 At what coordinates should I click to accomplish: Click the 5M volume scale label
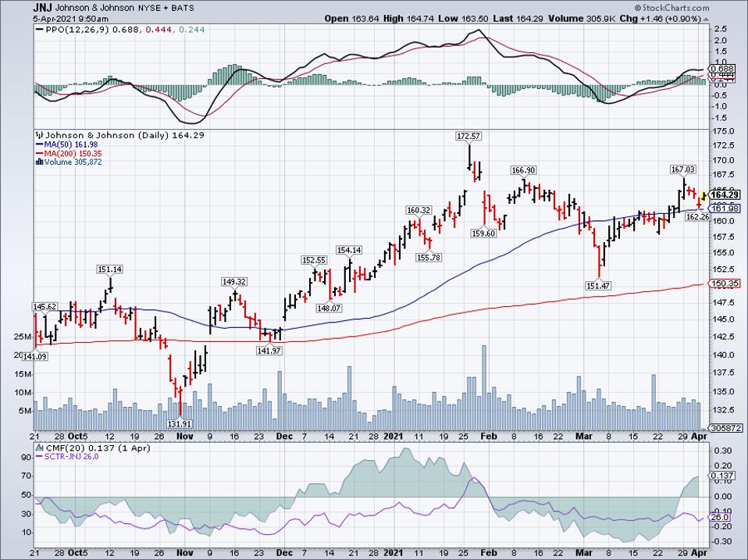(x=24, y=411)
